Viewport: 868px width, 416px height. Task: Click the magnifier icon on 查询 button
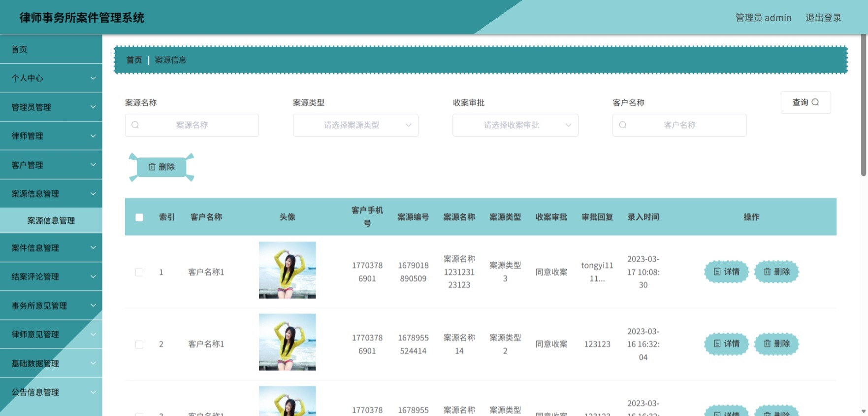pyautogui.click(x=815, y=102)
